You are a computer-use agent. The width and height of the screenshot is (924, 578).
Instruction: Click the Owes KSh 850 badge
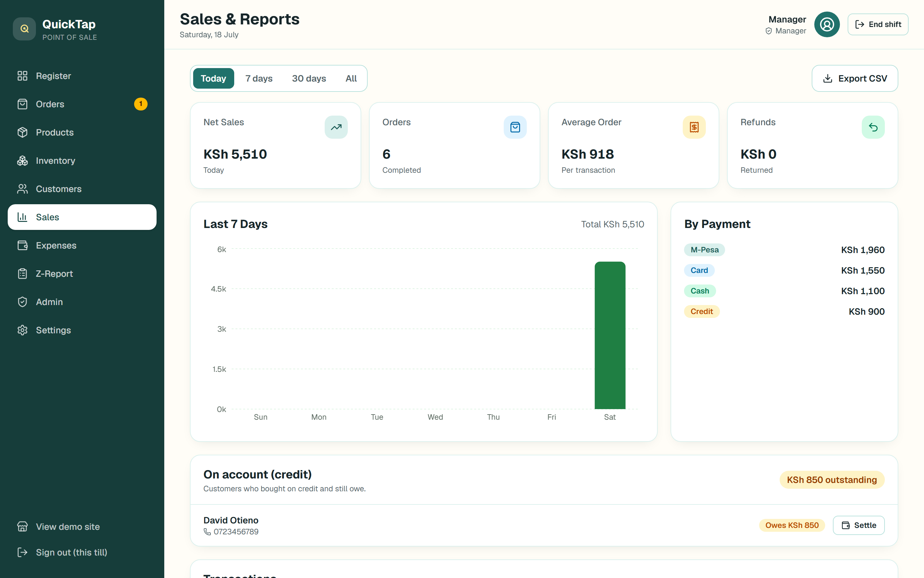pos(792,525)
